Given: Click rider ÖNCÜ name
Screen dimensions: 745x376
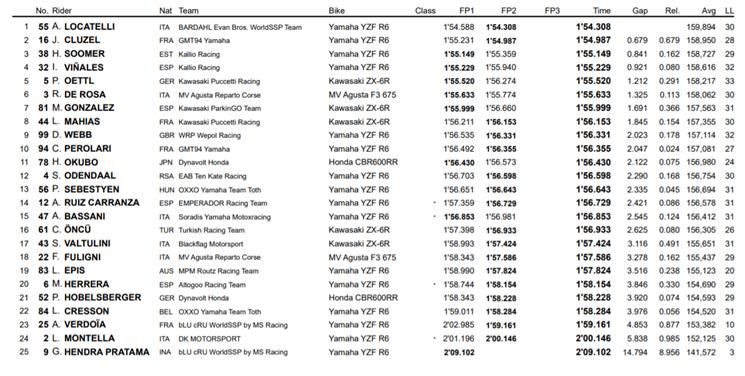Looking at the screenshot, I should tap(77, 230).
